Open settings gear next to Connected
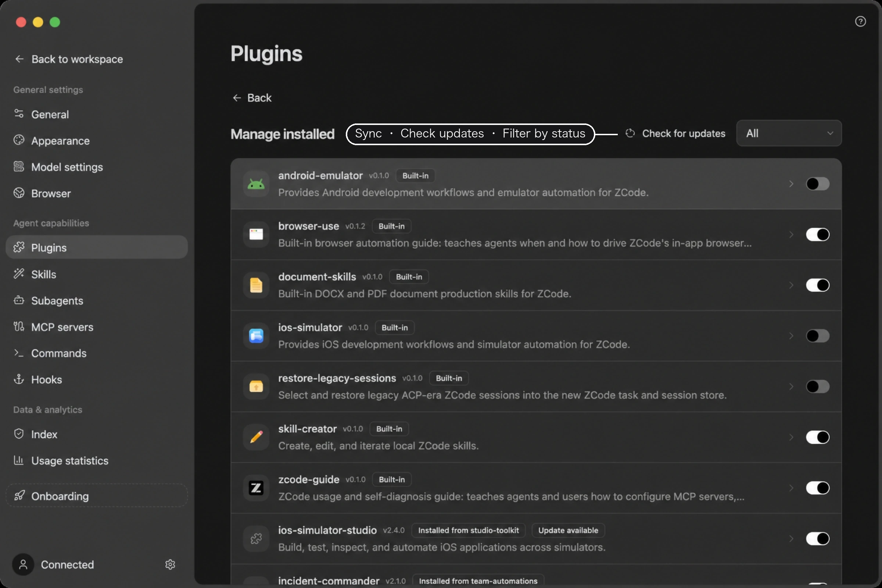 (x=170, y=564)
